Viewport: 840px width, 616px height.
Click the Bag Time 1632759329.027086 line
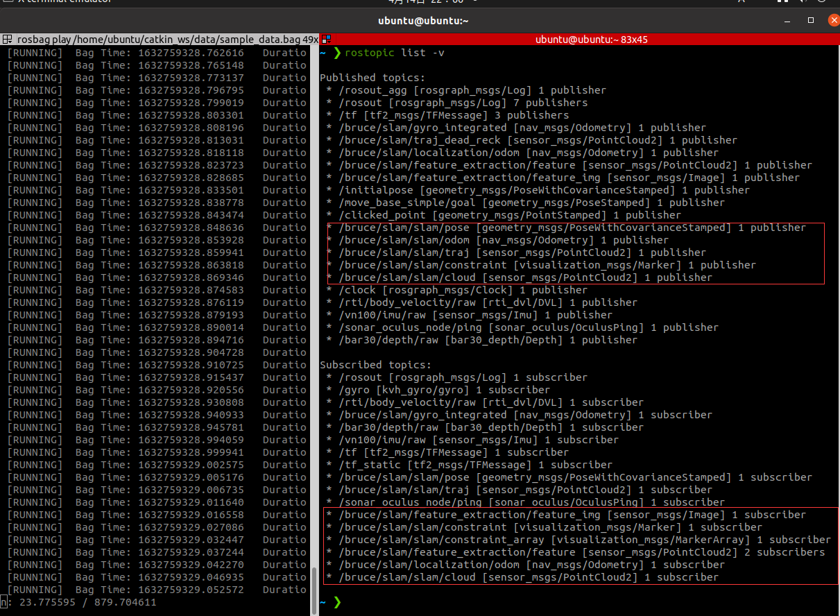click(157, 527)
